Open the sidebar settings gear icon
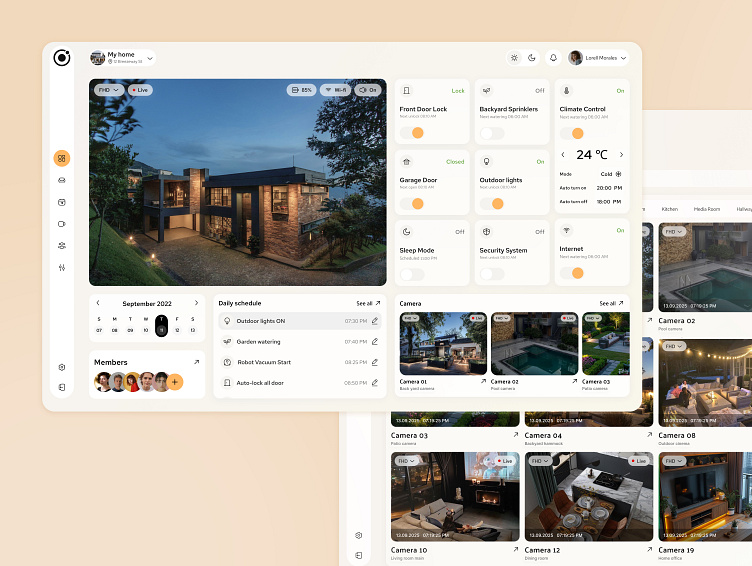This screenshot has width=752, height=566. coord(62,367)
